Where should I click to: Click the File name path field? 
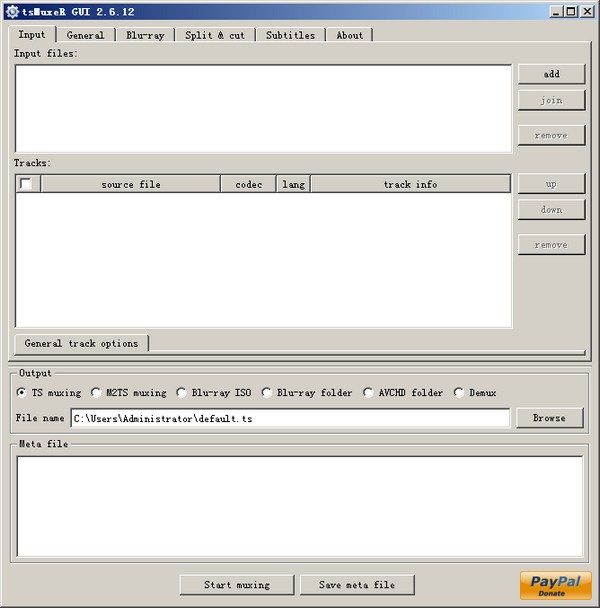click(290, 418)
